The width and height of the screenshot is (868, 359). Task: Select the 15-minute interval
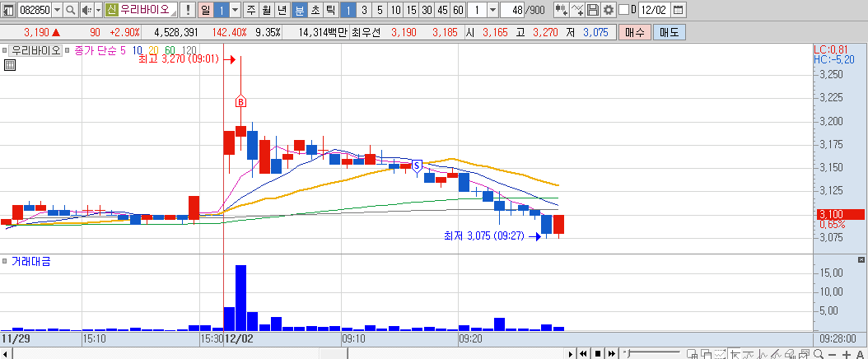tap(411, 10)
